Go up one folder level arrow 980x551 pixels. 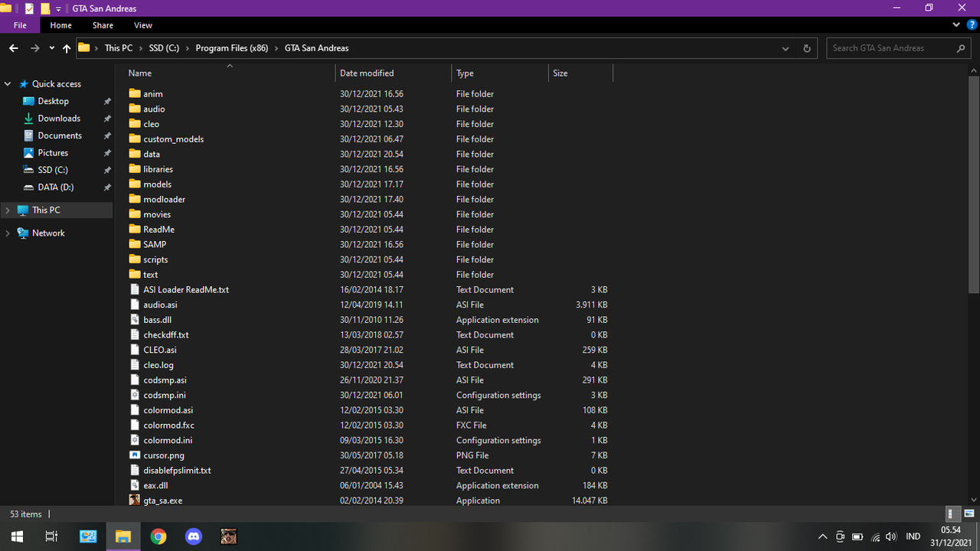pyautogui.click(x=67, y=48)
